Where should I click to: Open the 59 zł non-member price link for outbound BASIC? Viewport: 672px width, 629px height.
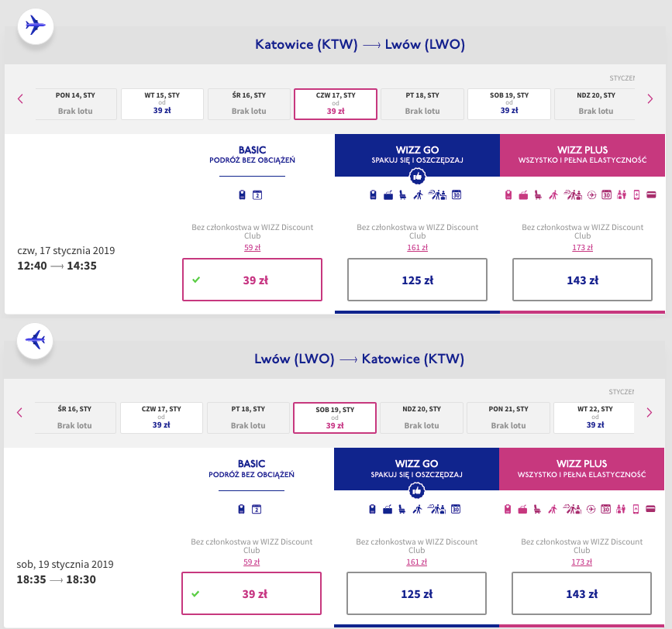point(251,247)
